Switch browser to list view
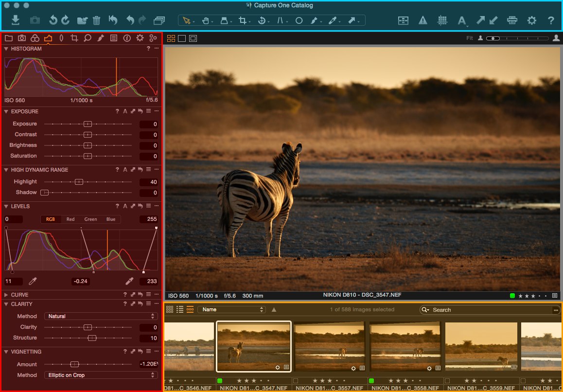The image size is (563, 392). pyautogui.click(x=180, y=309)
